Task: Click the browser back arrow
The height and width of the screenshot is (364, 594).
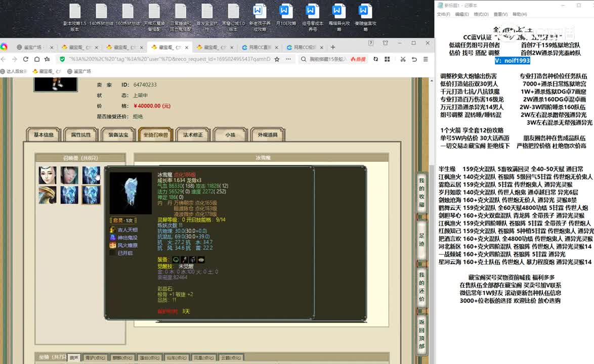Action: coord(4,59)
